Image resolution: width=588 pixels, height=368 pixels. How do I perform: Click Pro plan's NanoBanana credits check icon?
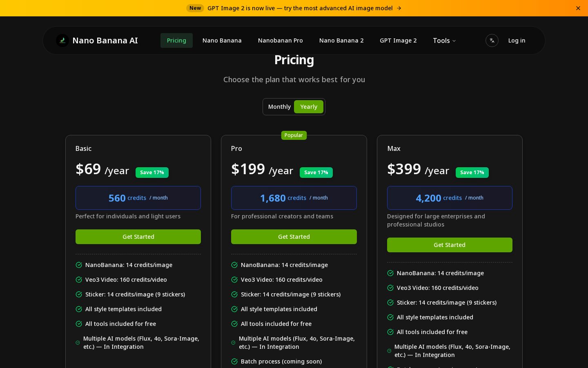(234, 265)
